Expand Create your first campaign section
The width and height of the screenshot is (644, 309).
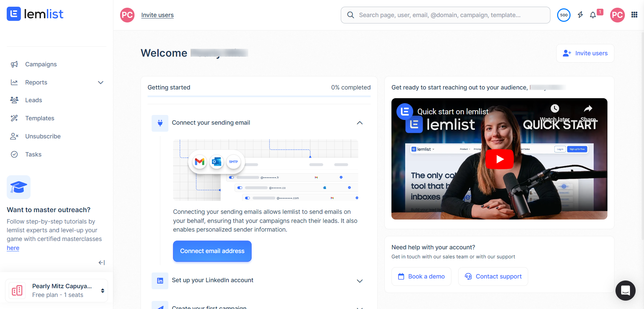tap(360, 307)
